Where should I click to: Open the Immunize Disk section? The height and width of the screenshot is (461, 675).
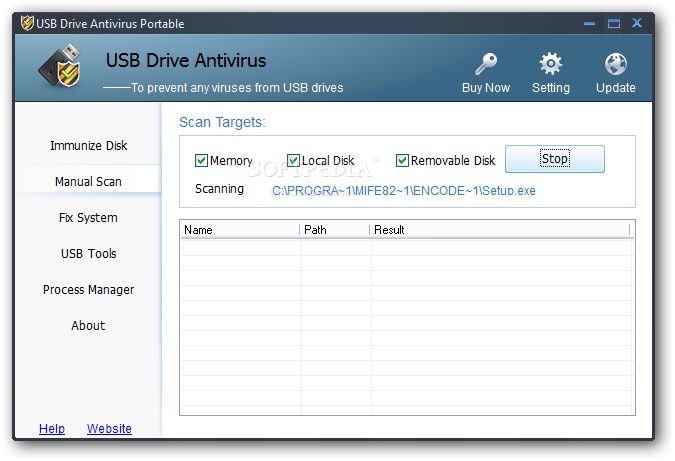[89, 145]
